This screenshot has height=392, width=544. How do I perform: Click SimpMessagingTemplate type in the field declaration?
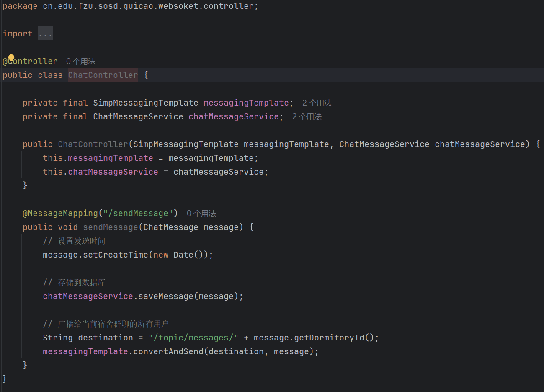tap(146, 103)
